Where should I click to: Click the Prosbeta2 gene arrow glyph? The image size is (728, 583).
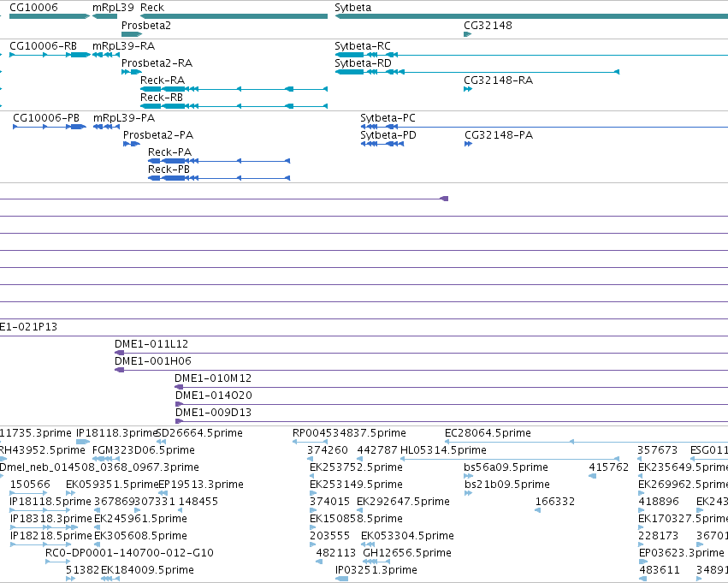[132, 34]
